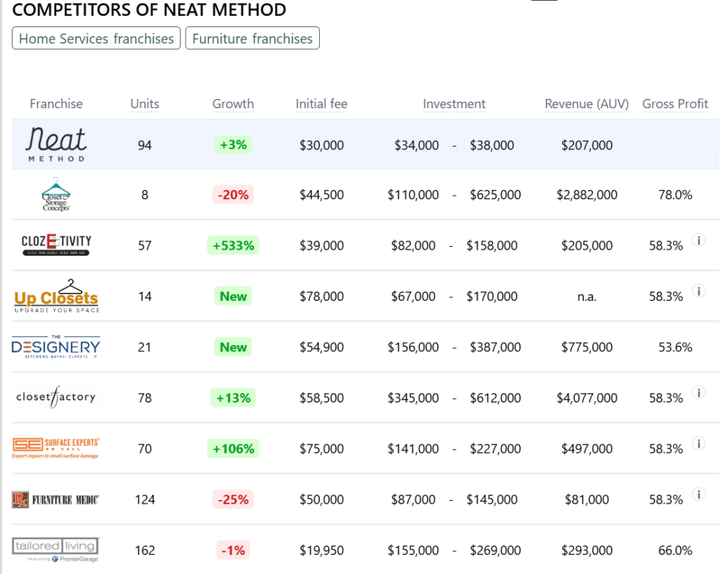Click the +3% growth badge
Image resolution: width=728 pixels, height=574 pixels.
tap(233, 145)
